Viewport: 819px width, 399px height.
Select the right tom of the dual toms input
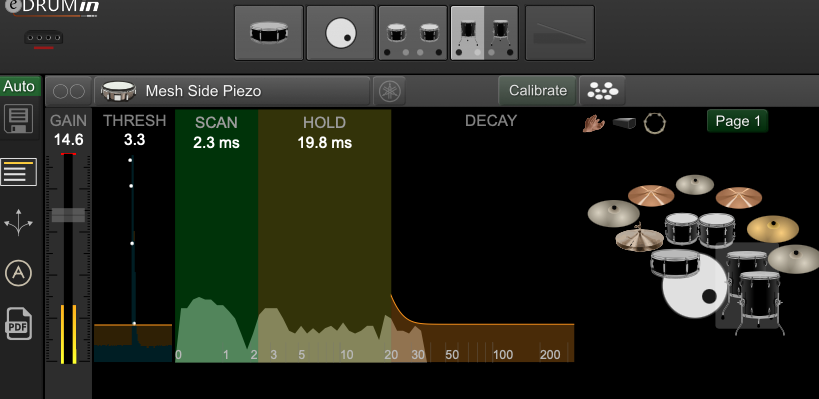430,33
